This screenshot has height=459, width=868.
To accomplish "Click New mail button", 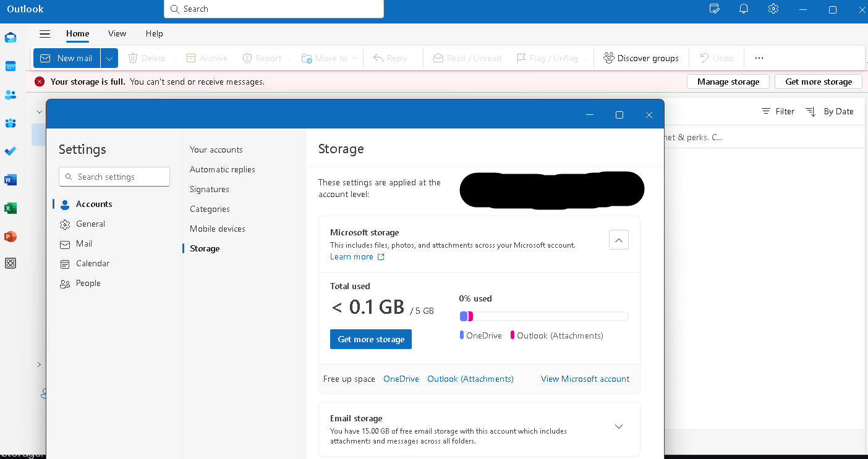I will (x=67, y=58).
